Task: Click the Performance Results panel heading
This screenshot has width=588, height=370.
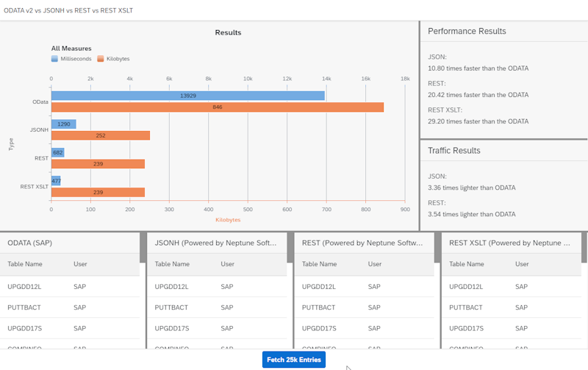Action: (467, 32)
